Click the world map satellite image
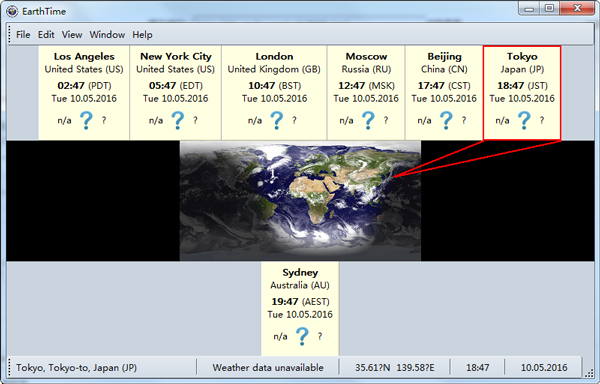Screen dimensions: 600x384 tap(300, 201)
